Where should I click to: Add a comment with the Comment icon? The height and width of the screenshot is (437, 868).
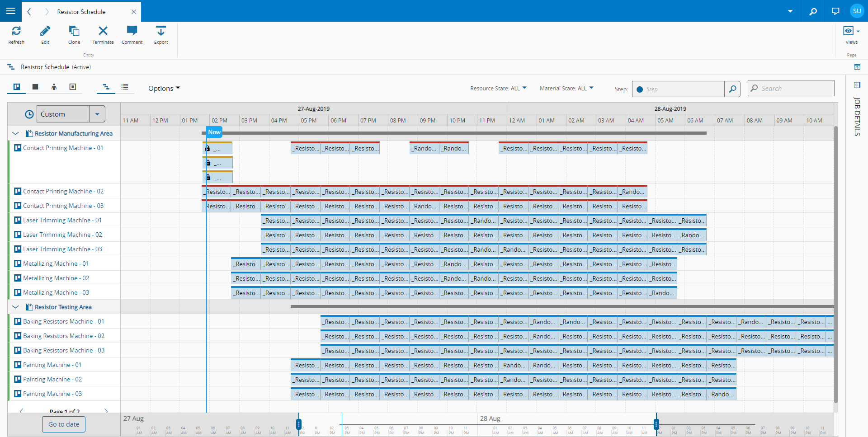132,31
